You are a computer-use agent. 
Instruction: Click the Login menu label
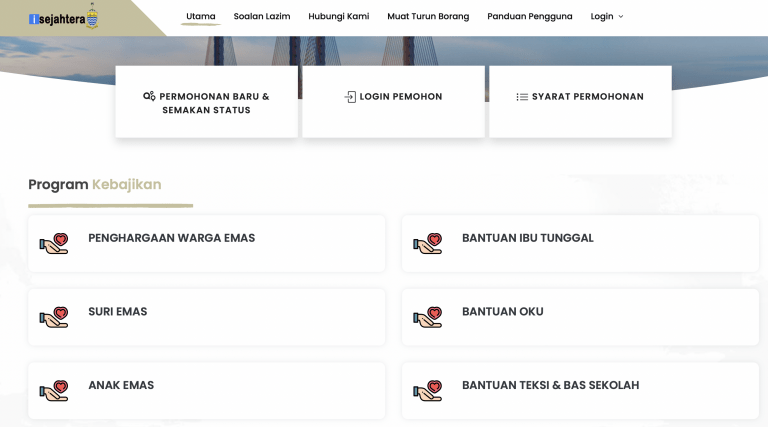[601, 16]
